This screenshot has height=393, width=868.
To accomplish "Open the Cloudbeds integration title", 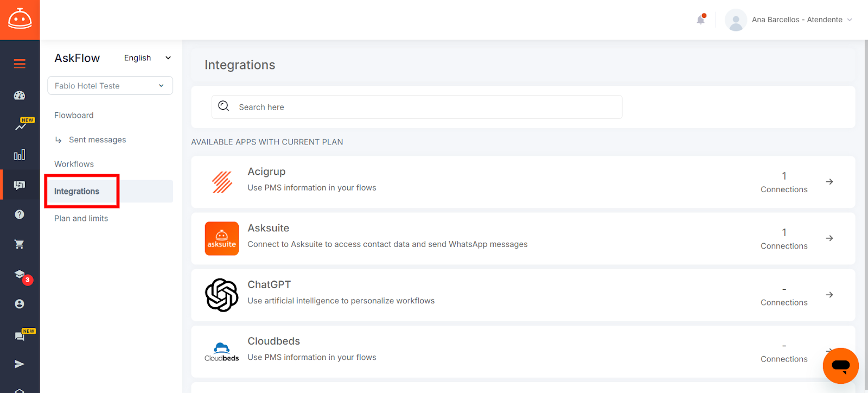I will 274,341.
